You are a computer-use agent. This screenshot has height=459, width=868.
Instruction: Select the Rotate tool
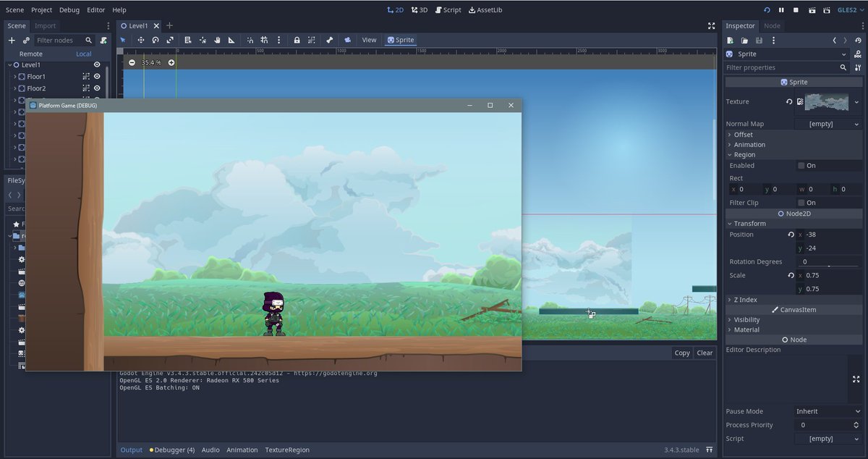pyautogui.click(x=156, y=40)
